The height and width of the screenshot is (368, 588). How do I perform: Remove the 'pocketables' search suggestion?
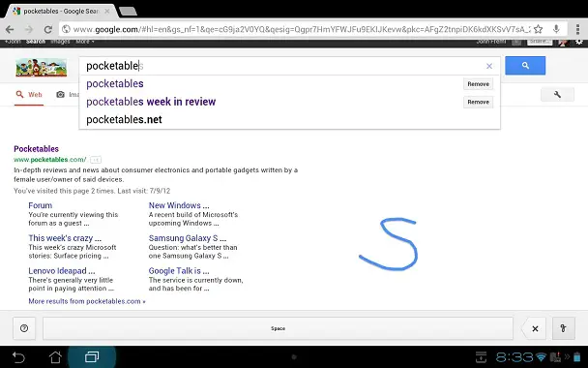point(478,84)
